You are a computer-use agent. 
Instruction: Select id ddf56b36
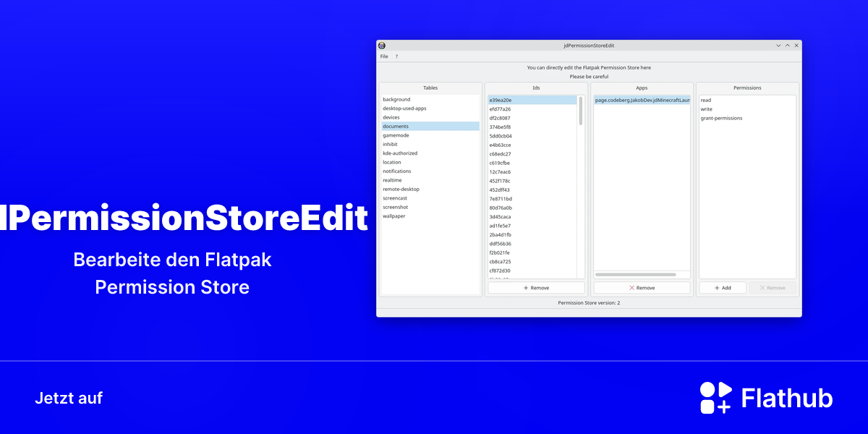[x=532, y=244]
